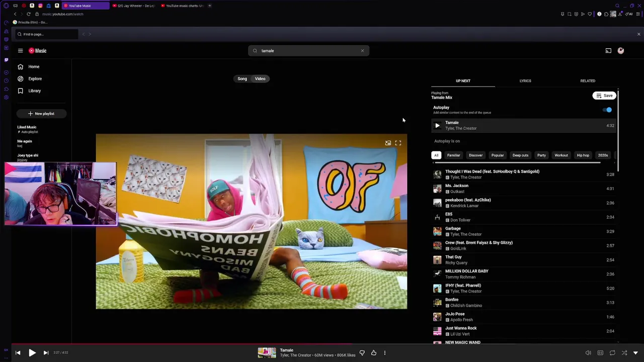Open the RELATED tab

588,80
